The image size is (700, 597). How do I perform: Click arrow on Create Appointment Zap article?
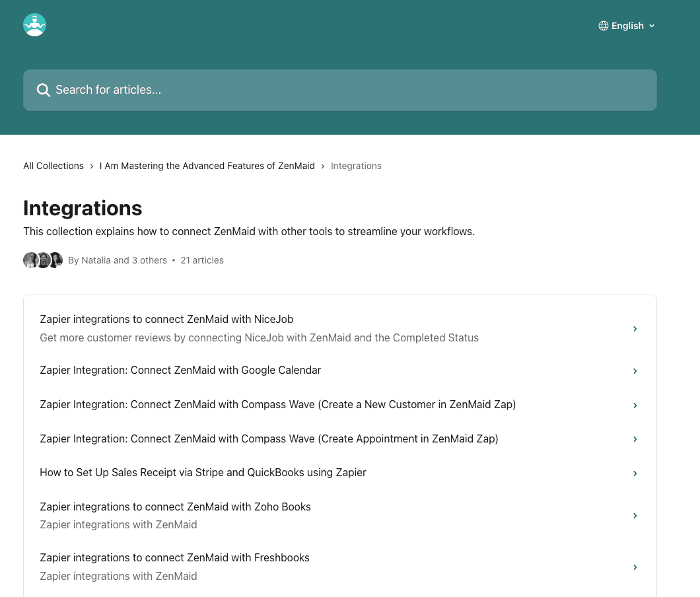(x=635, y=439)
